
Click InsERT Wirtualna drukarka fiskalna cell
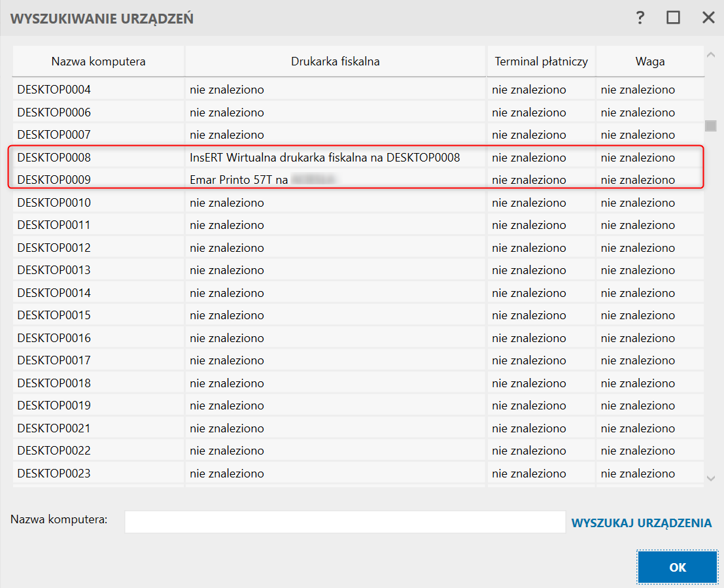point(336,158)
